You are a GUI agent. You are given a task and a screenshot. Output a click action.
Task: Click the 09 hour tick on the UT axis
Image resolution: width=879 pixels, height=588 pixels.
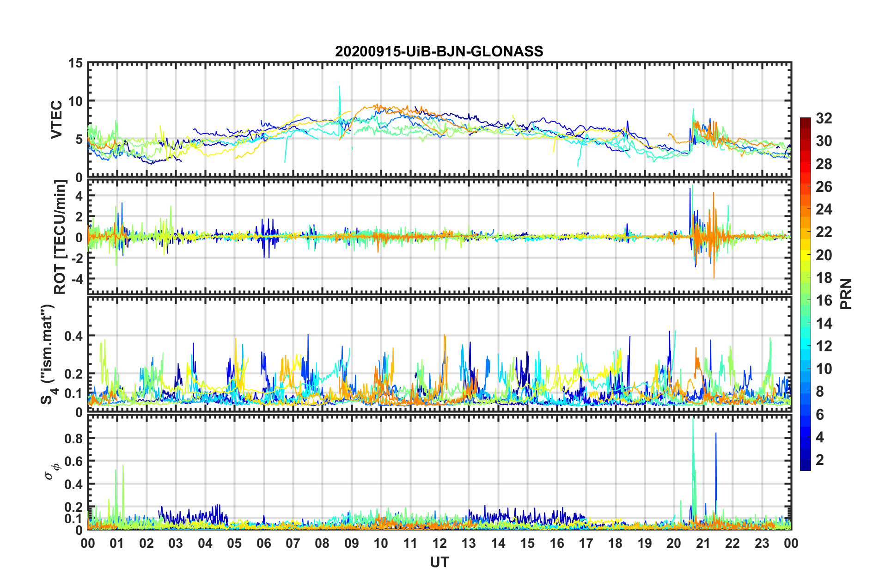point(352,543)
